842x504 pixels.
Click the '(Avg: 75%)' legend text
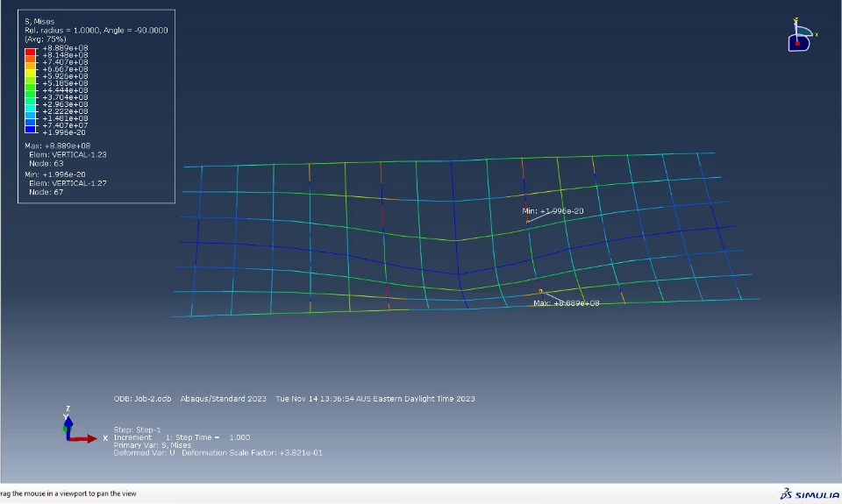(x=45, y=39)
